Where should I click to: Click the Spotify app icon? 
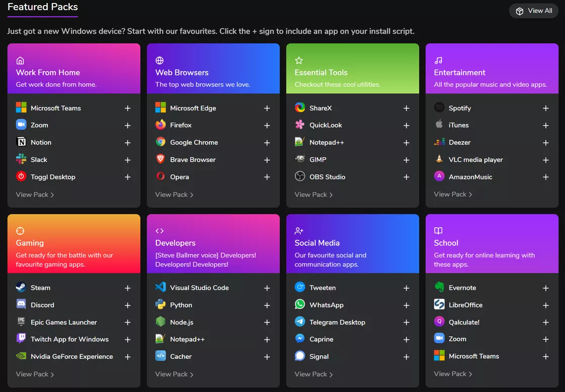[x=439, y=108]
